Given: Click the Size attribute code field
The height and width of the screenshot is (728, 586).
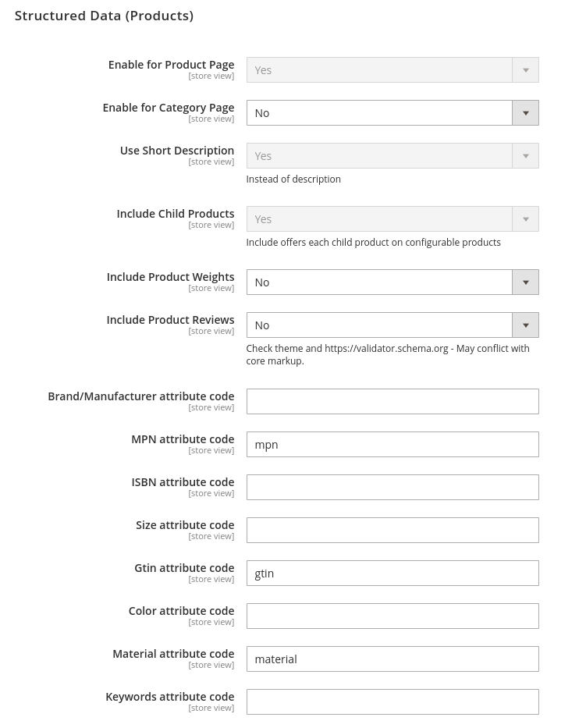Looking at the screenshot, I should [x=392, y=530].
